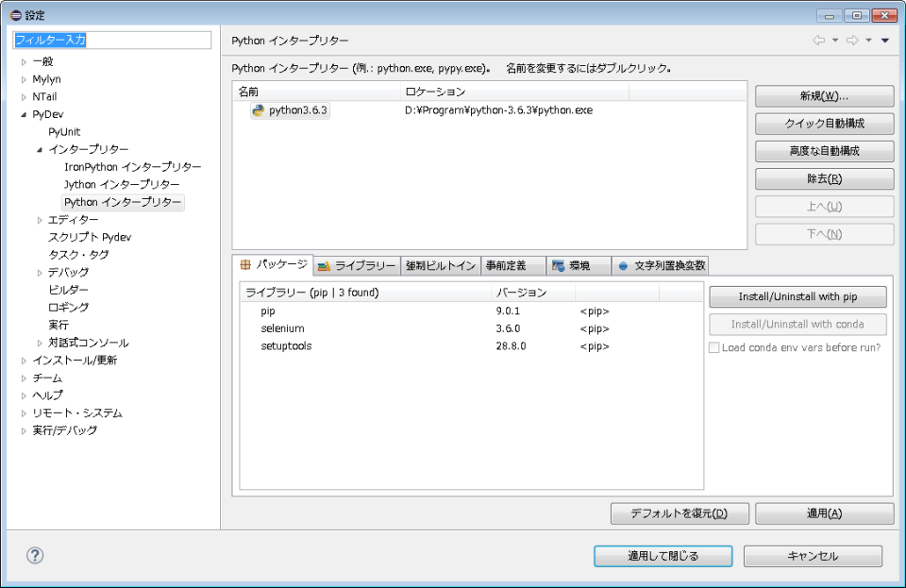Open the help icon at bottom left
The height and width of the screenshot is (588, 906).
(35, 556)
